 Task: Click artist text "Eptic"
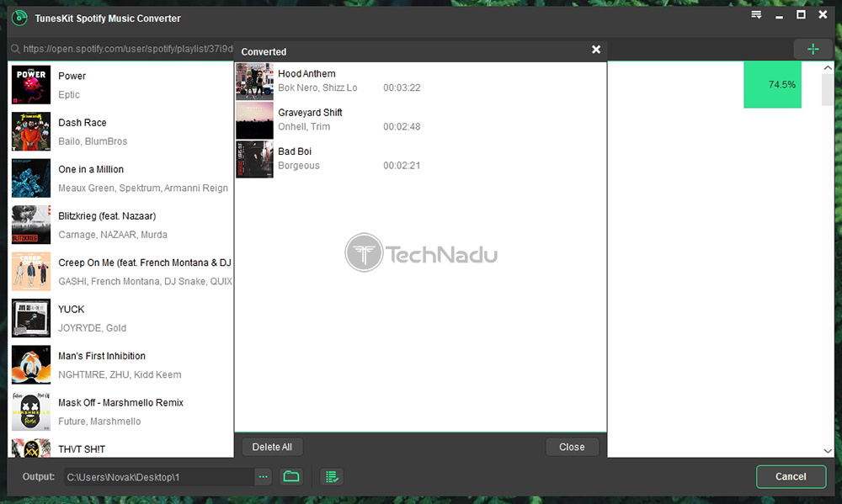point(69,95)
